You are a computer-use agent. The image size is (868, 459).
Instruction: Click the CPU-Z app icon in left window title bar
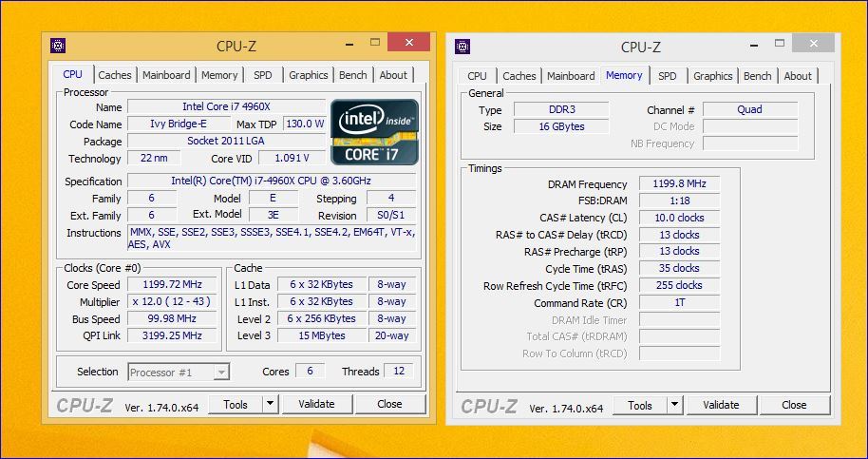tap(58, 46)
